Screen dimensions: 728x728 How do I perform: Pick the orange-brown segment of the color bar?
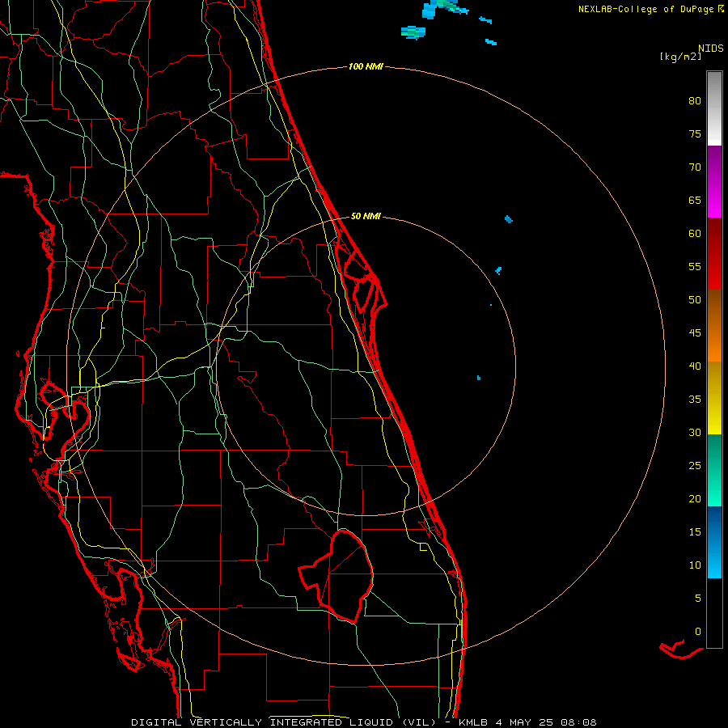pyautogui.click(x=714, y=326)
